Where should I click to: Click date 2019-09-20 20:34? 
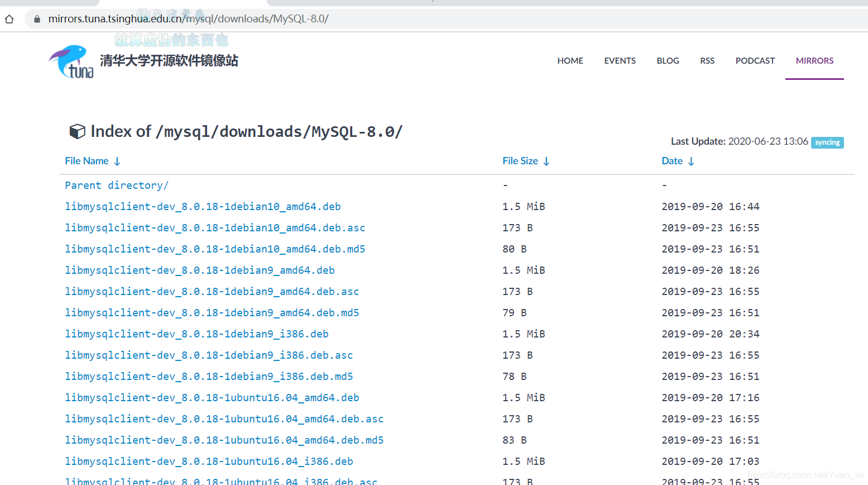tap(711, 334)
